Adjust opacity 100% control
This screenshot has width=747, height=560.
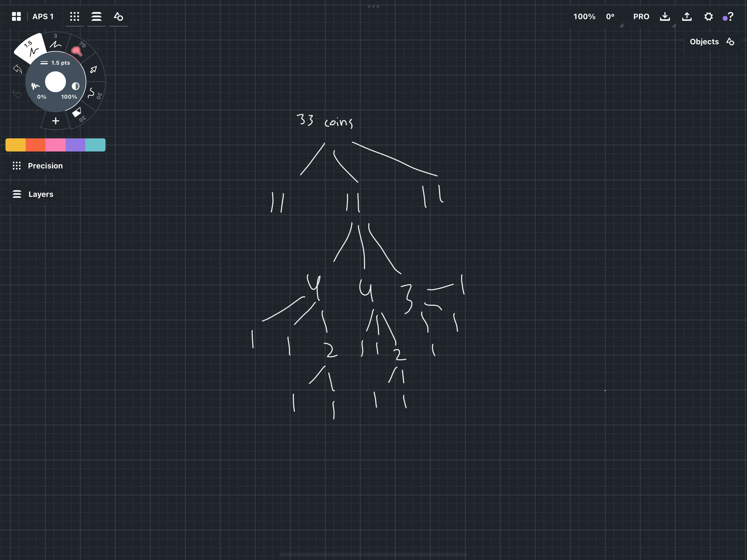tap(72, 90)
